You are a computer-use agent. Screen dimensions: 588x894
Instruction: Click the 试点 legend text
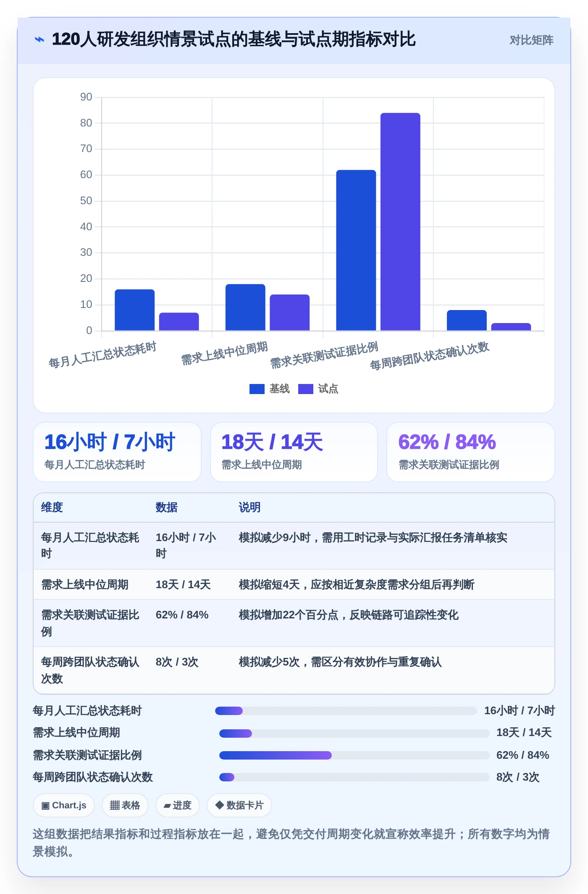(x=328, y=389)
